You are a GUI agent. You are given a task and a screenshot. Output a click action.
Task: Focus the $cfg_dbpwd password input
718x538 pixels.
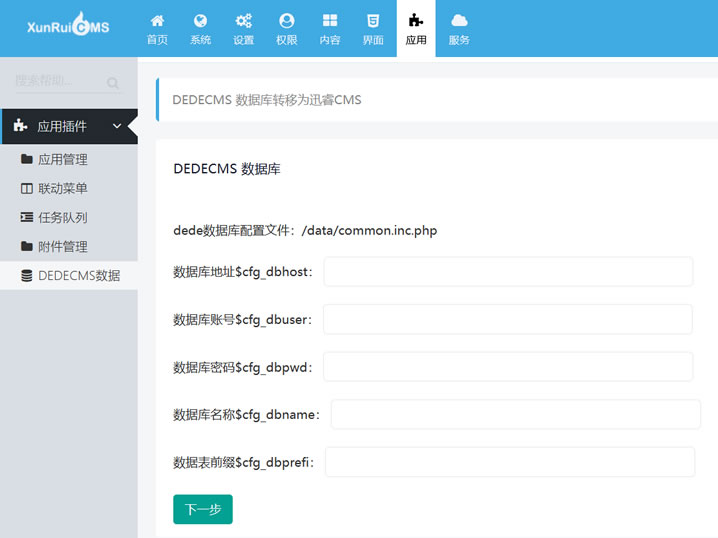coord(508,367)
